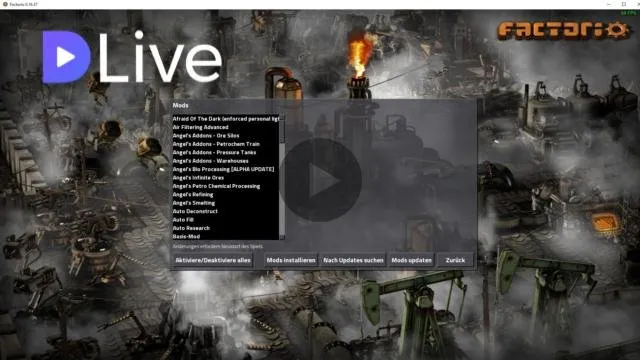The width and height of the screenshot is (640, 360).
Task: Click the Mods updaten button
Action: [411, 260]
